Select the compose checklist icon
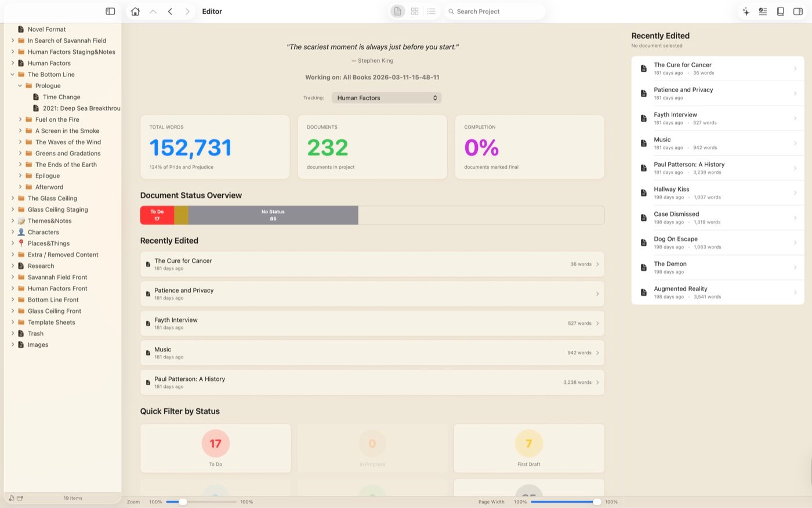 763,11
